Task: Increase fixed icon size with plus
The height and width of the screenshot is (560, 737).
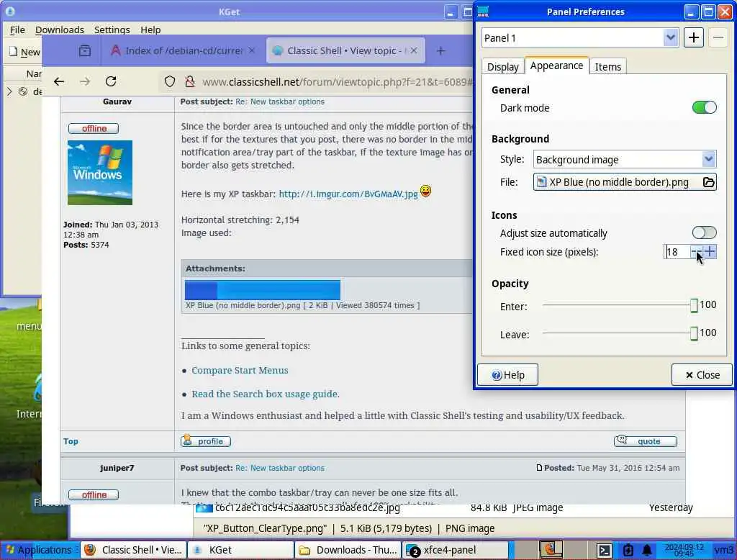Action: (710, 252)
